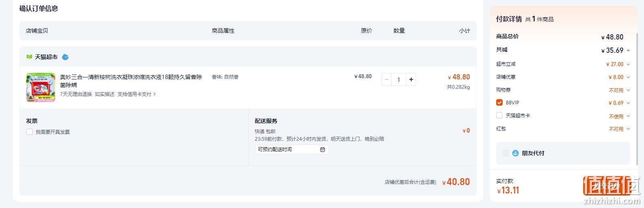Screen dimensions: 644x208
Task: Click the quantity input field showing 1
Action: 399,79
